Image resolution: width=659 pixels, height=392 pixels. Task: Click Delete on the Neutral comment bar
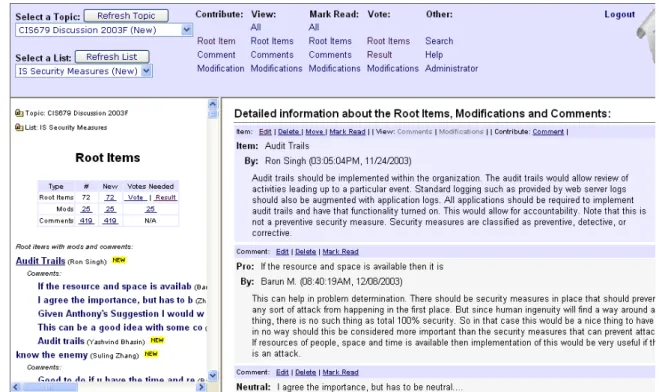tap(306, 372)
